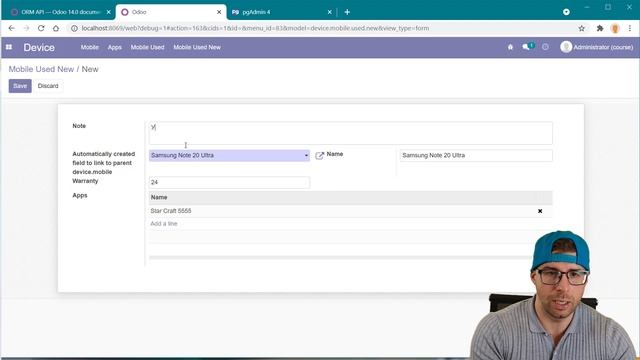
Task: Focus the Note text area
Action: (x=351, y=133)
